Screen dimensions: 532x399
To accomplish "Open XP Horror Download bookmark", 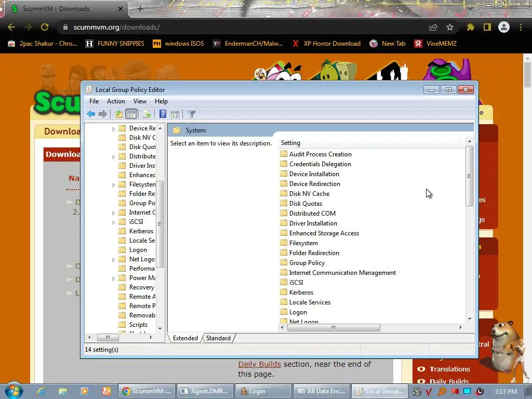I will point(326,44).
